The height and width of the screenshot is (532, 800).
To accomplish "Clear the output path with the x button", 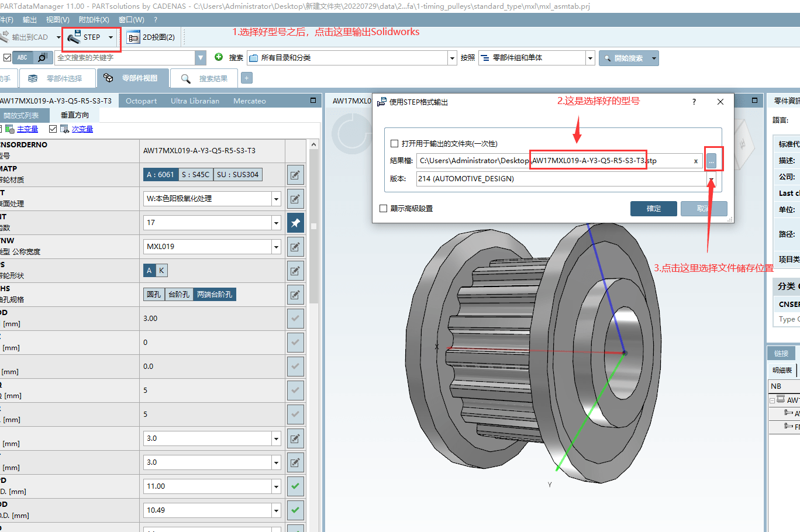I will pos(695,161).
